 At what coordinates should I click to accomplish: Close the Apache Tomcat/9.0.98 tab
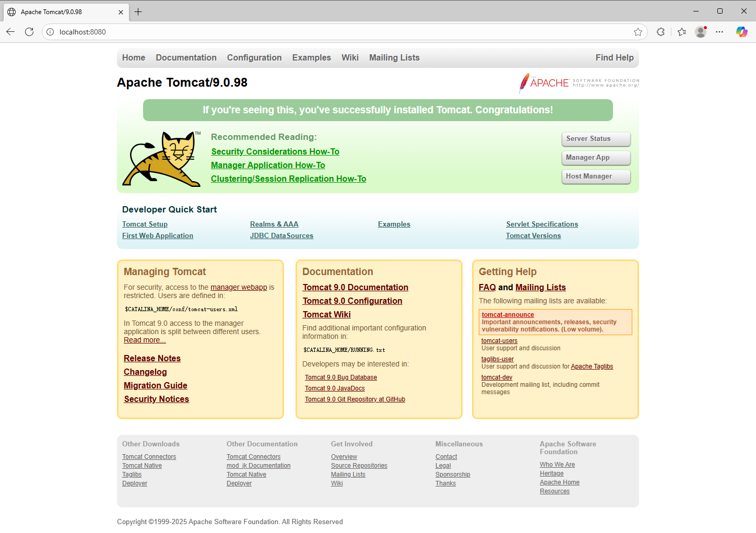(121, 12)
